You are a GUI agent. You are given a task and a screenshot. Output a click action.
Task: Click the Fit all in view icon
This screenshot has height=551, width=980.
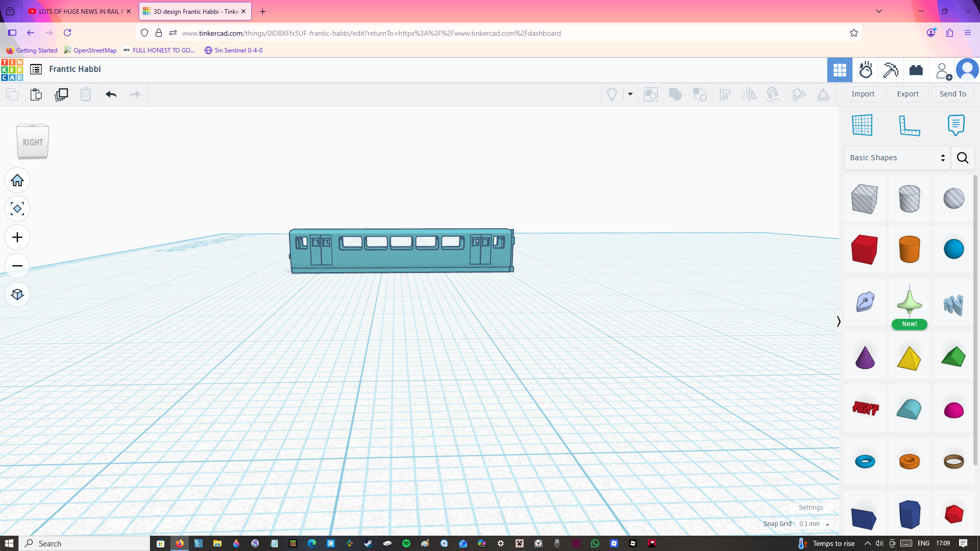pos(17,209)
